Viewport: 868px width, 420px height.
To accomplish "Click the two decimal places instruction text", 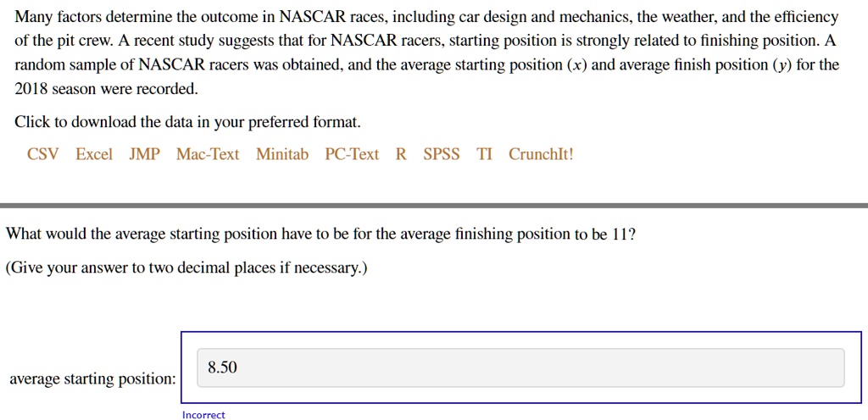I will [186, 268].
